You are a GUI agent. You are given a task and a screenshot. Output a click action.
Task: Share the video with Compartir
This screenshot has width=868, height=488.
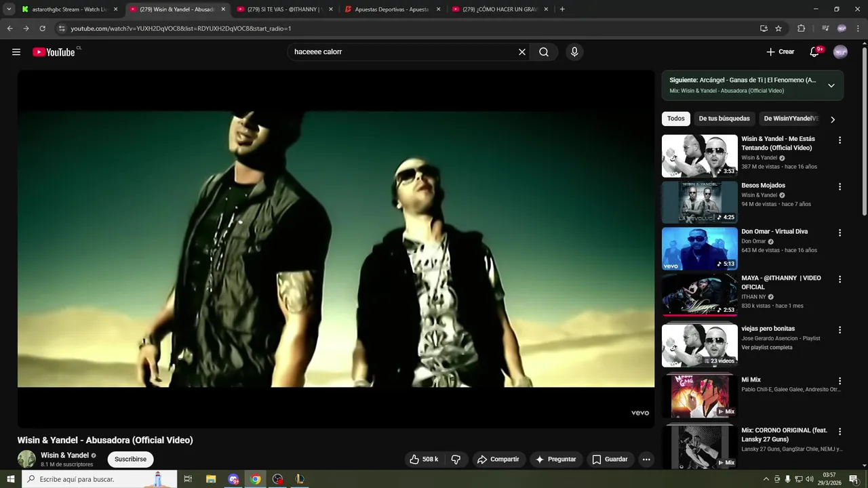498,460
